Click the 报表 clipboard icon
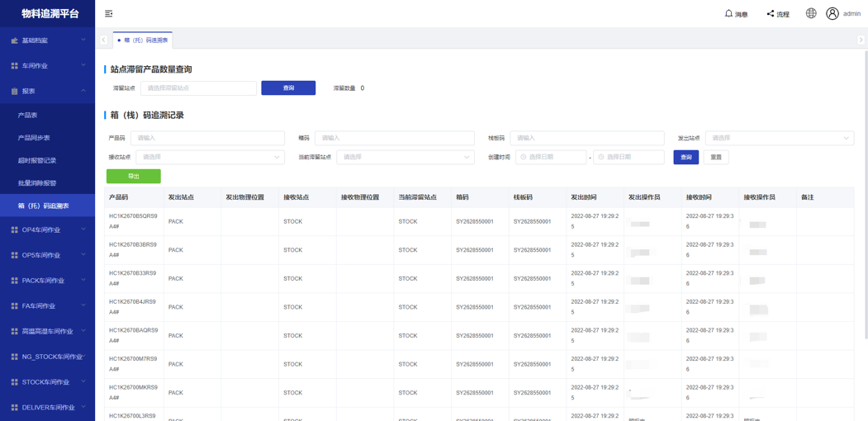The height and width of the screenshot is (421, 868). [x=14, y=92]
